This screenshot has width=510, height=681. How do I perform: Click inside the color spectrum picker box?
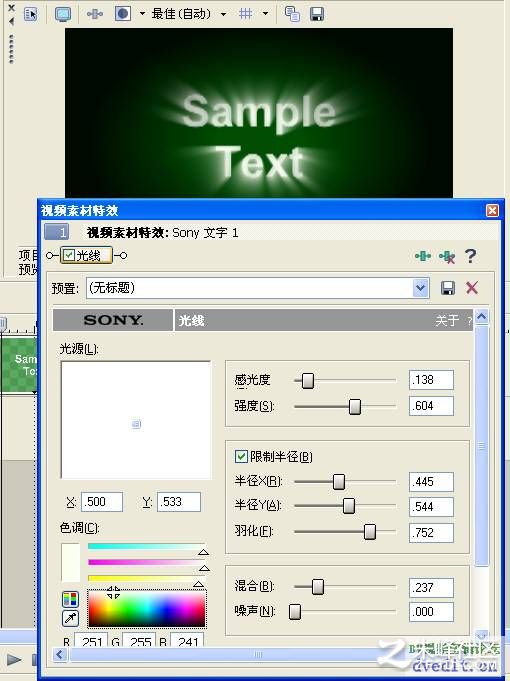tap(146, 608)
